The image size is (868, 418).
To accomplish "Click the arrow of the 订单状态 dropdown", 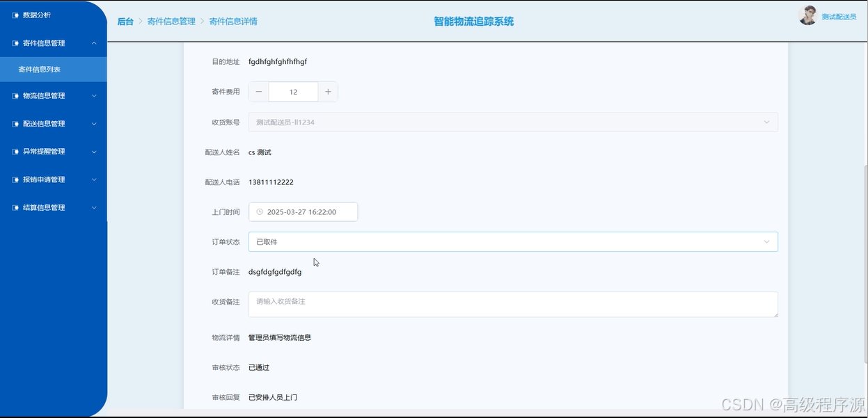I will click(x=766, y=242).
